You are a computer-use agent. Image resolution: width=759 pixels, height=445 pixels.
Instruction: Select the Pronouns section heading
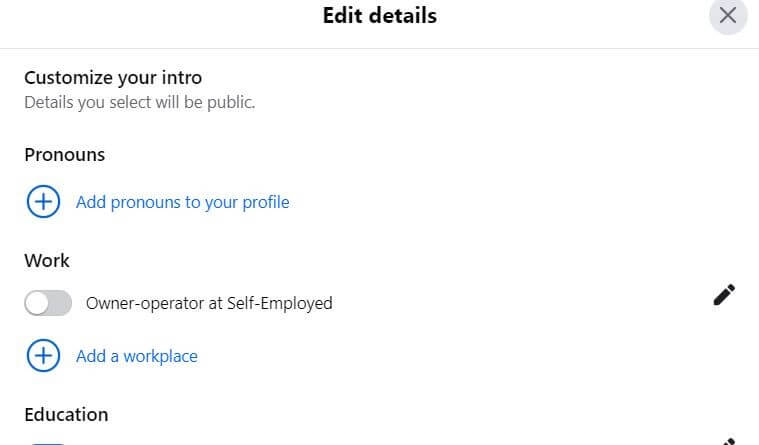64,155
